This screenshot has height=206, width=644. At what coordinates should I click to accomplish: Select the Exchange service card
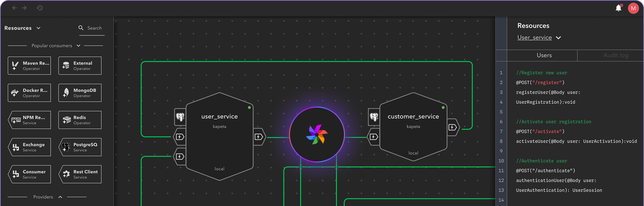click(x=29, y=147)
